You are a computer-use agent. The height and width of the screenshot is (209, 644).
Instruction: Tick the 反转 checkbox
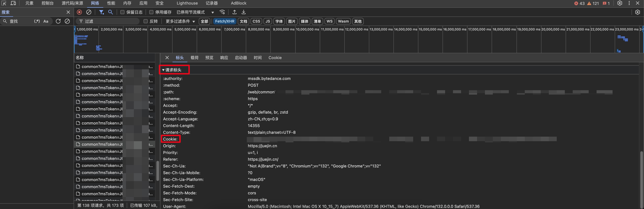coord(145,21)
